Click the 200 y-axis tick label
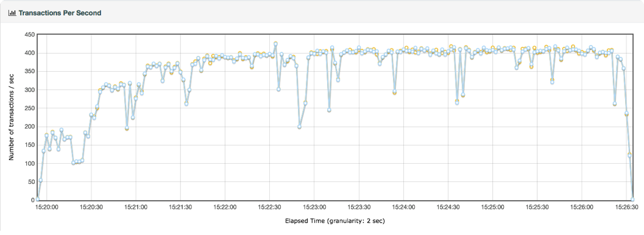644x235 pixels. point(29,127)
